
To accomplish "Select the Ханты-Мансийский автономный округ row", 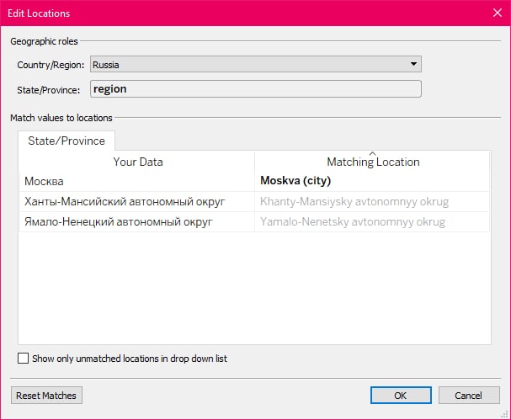I will 137,202.
